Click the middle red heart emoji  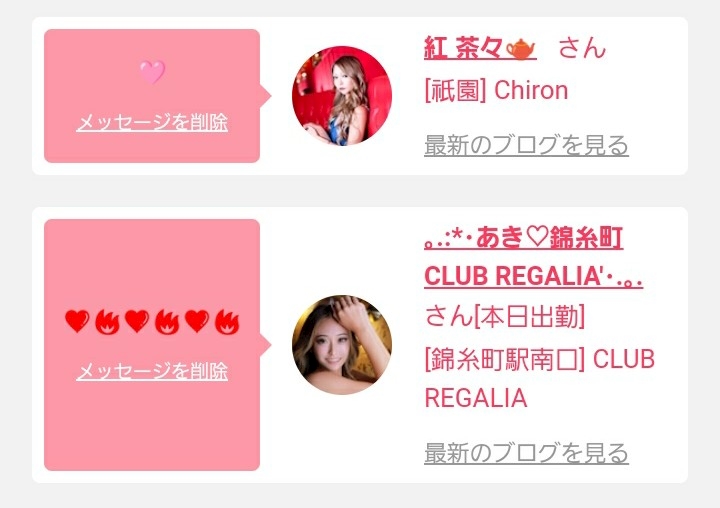point(137,321)
